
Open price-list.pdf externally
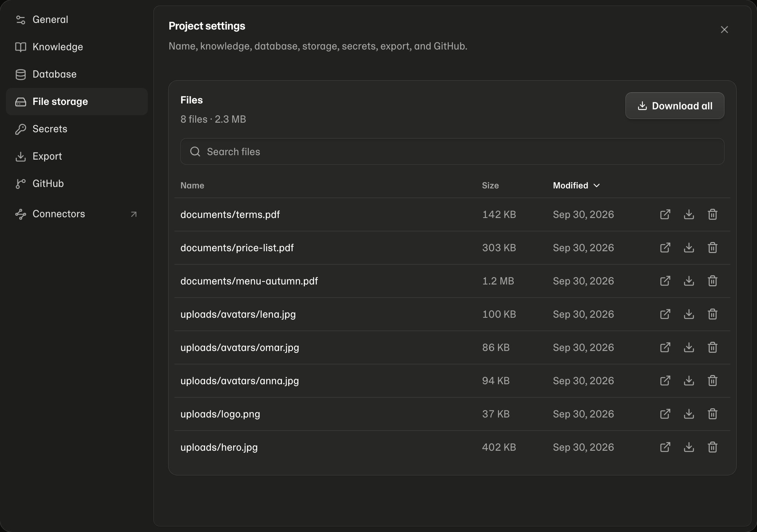pos(665,248)
